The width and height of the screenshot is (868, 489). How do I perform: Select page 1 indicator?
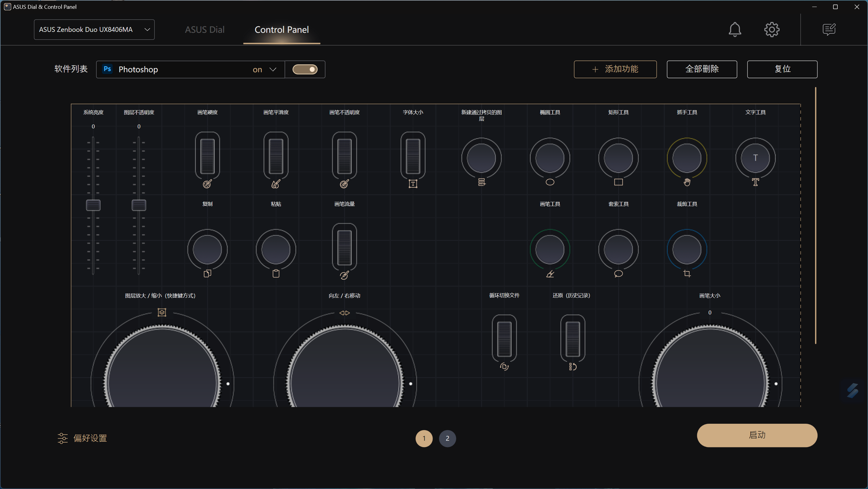tap(424, 438)
